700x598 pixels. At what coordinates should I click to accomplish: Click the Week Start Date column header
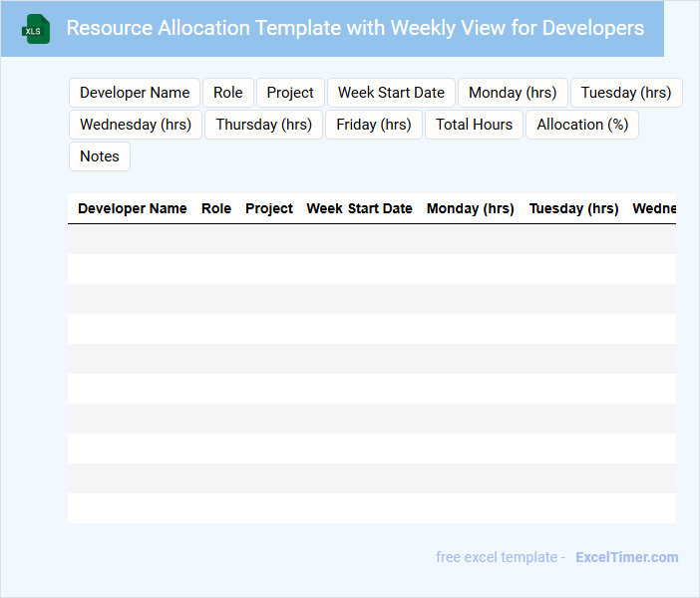click(359, 209)
